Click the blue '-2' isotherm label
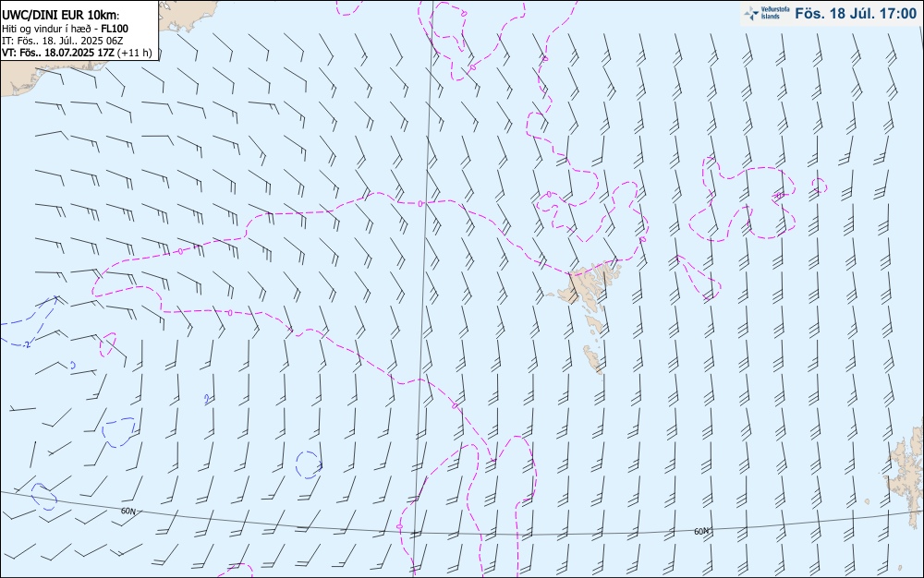The image size is (924, 578). click(27, 344)
